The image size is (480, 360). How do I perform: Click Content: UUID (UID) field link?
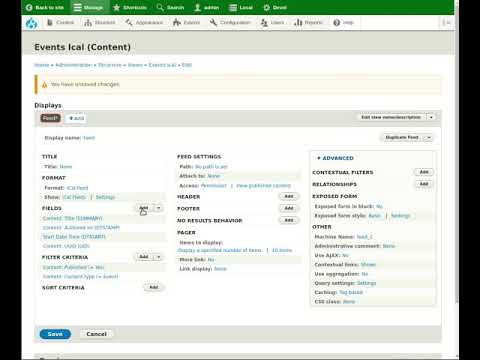tap(66, 246)
